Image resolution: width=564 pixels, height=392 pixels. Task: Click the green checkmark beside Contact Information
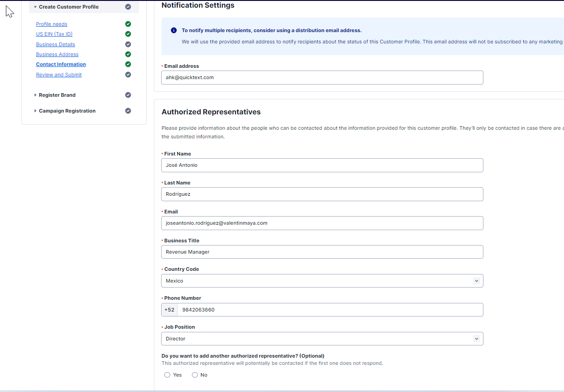coord(128,64)
